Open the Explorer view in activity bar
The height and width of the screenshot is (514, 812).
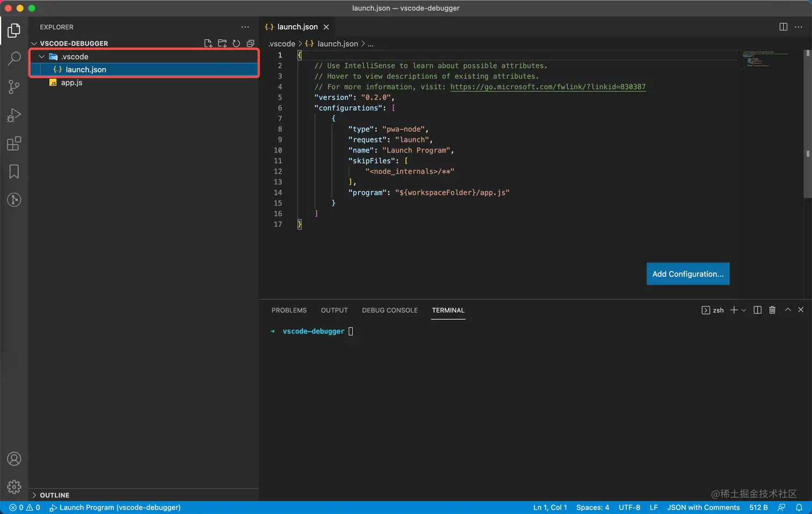pyautogui.click(x=14, y=31)
